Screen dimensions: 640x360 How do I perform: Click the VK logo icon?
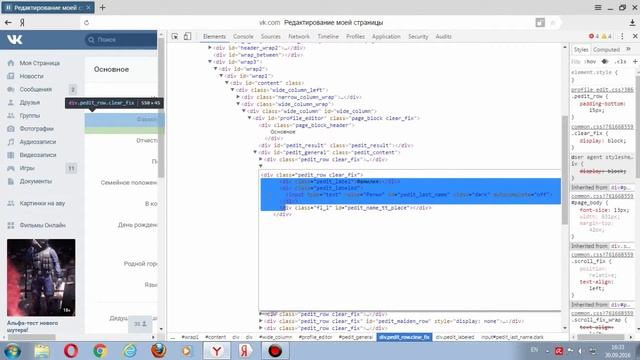[x=14, y=40]
